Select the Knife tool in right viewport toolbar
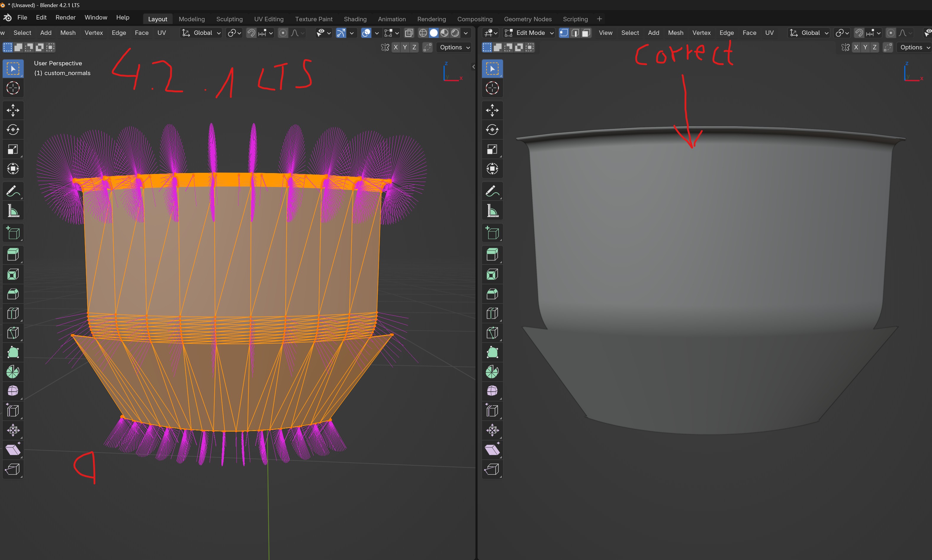The image size is (932, 560). point(492,333)
